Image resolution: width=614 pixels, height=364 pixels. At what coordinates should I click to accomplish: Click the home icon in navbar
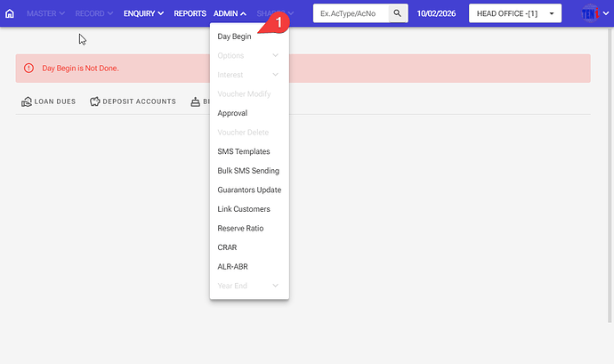coord(11,14)
